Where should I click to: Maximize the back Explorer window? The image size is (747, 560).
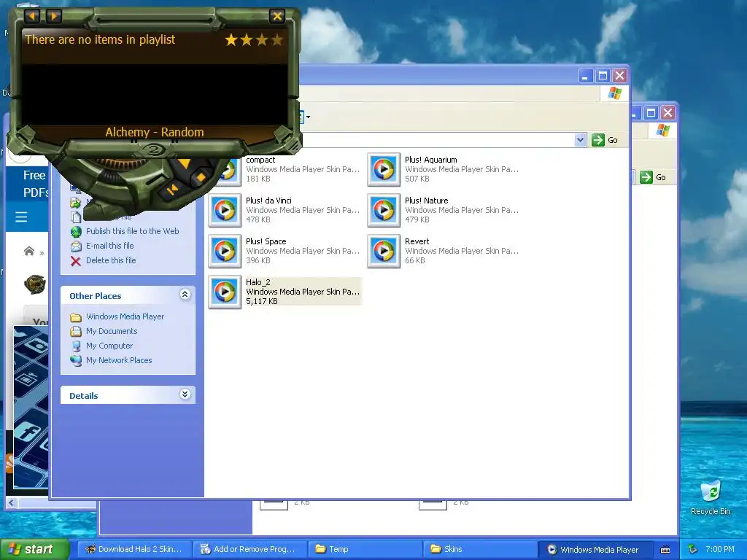651,113
